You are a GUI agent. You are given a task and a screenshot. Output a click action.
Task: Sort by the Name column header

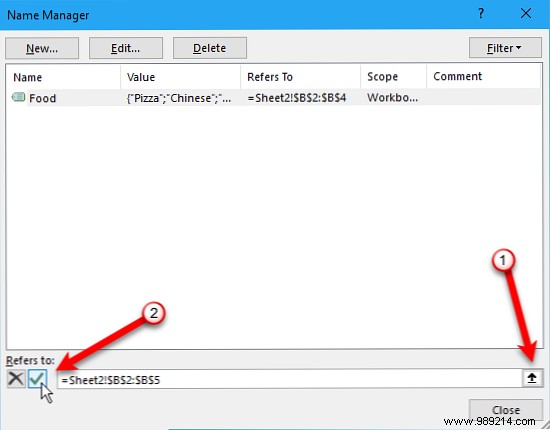point(63,77)
